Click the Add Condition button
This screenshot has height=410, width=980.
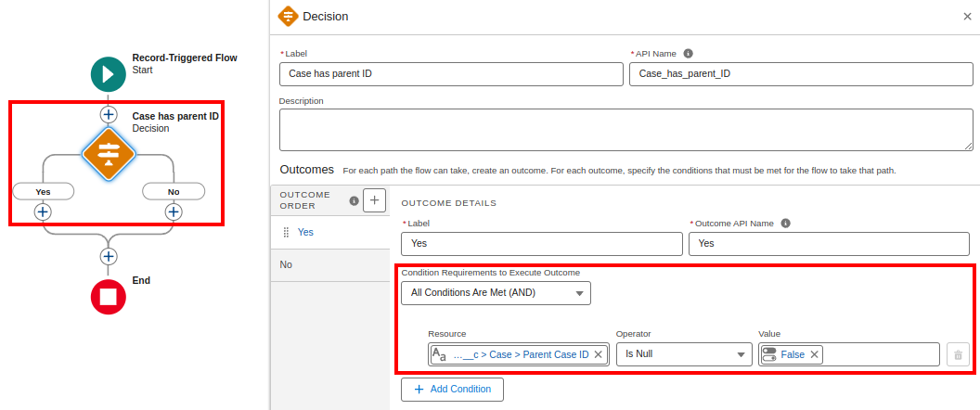[x=452, y=389]
